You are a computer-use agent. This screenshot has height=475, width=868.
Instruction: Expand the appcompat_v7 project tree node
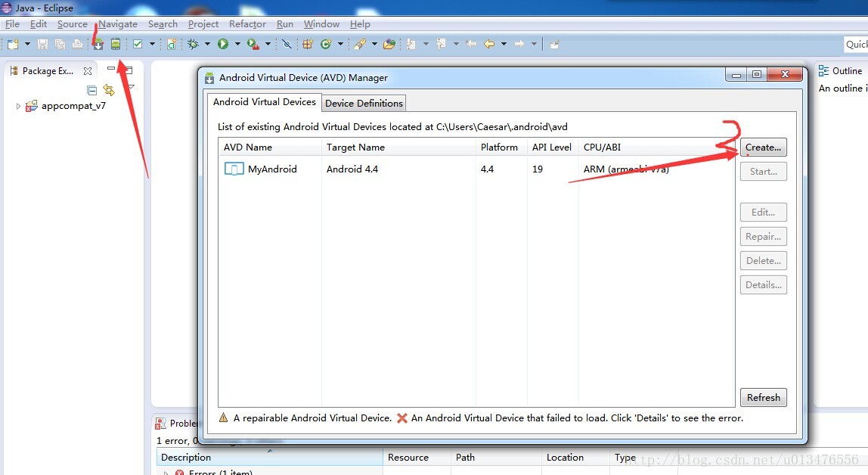click(x=18, y=106)
